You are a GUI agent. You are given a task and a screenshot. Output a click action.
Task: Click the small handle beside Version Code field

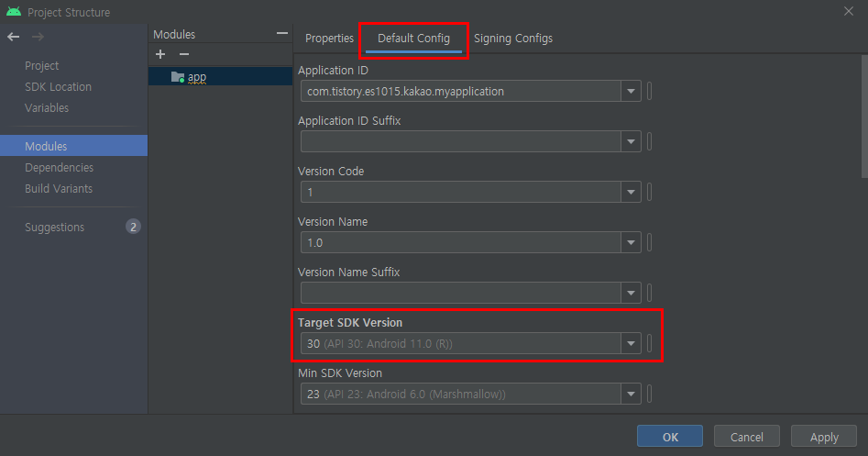[x=649, y=193]
